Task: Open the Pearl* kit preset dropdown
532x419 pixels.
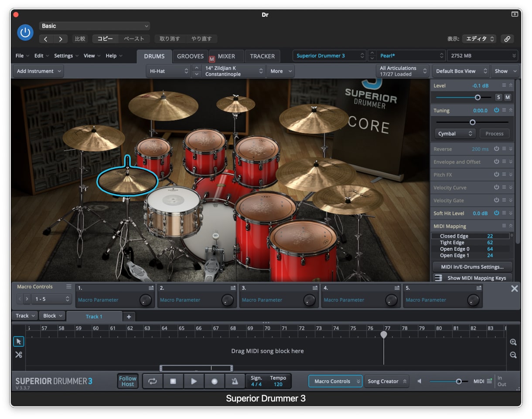Action: click(x=411, y=56)
